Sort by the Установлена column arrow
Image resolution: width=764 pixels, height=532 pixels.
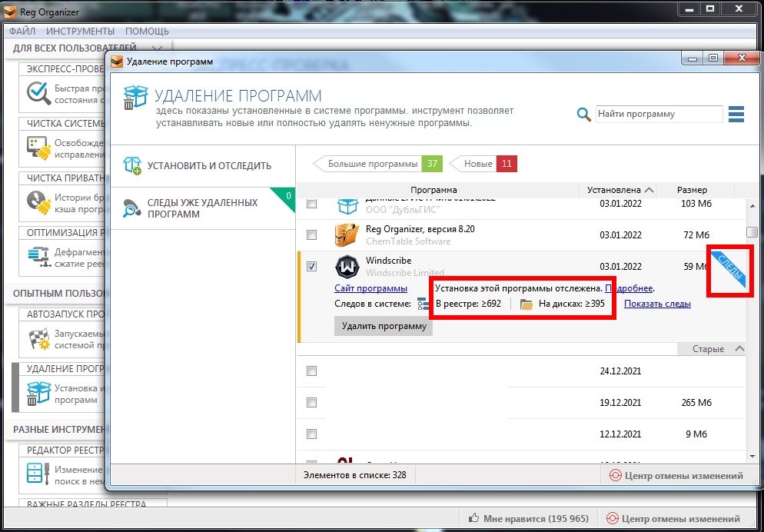pyautogui.click(x=650, y=190)
